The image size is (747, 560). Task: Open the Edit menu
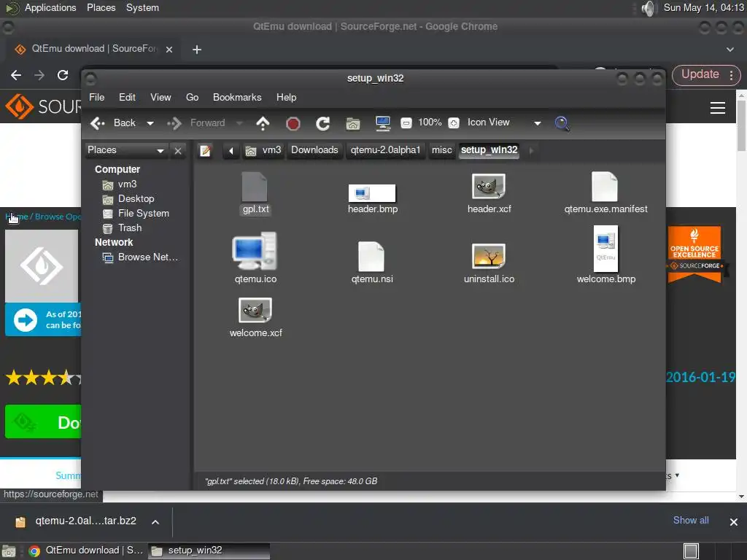click(127, 98)
